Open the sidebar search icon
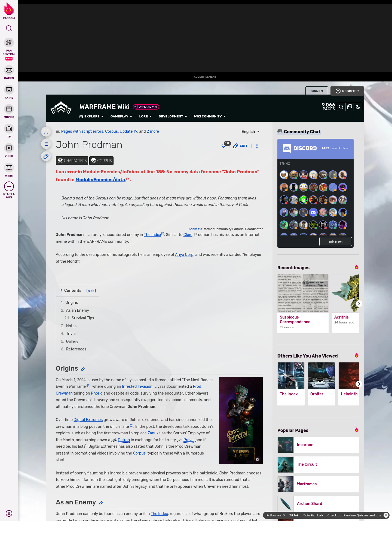 pyautogui.click(x=9, y=28)
